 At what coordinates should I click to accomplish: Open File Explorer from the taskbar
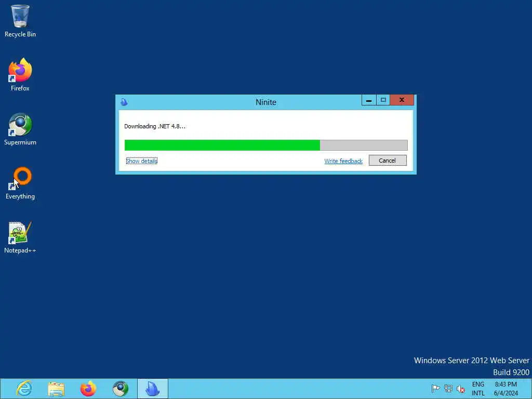[56, 389]
